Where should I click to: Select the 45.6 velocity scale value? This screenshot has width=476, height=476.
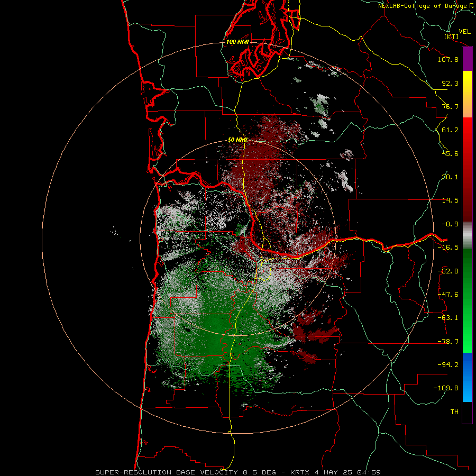point(450,153)
